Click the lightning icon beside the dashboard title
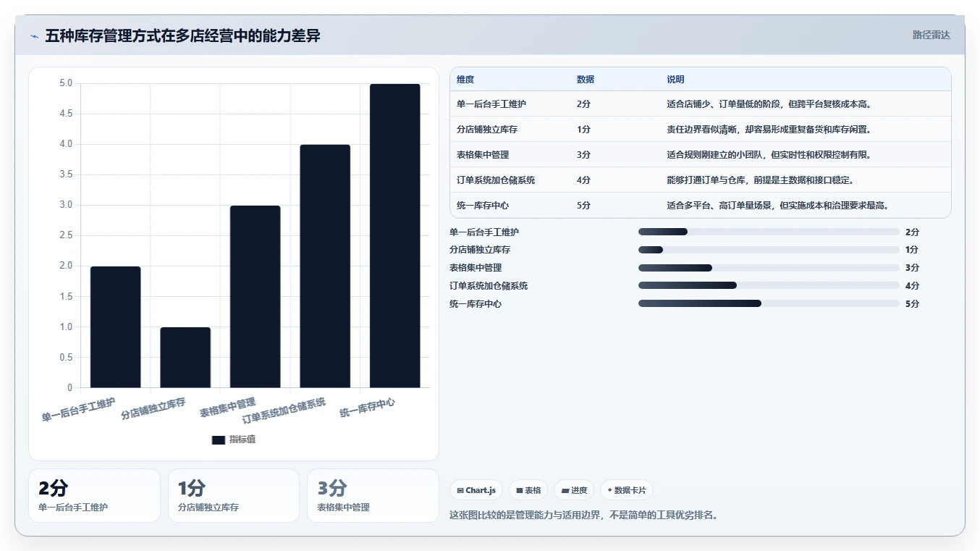Screen dimensions: 980x551 (34, 36)
